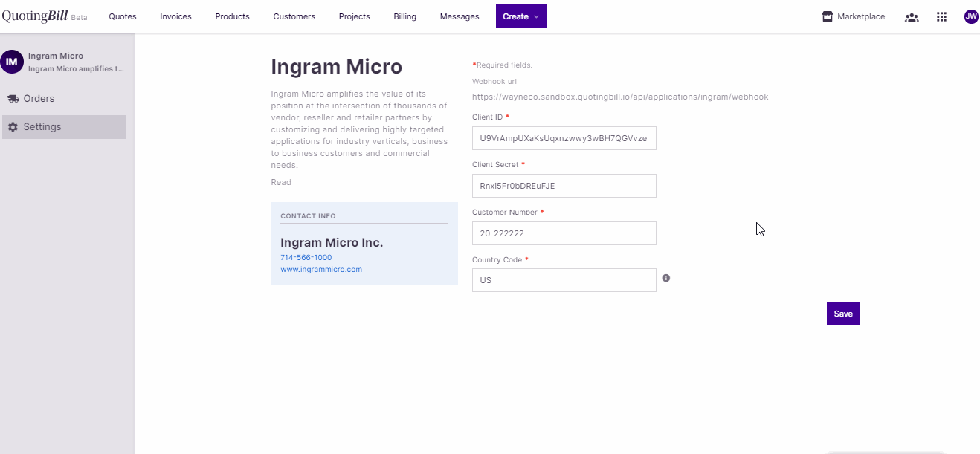The width and height of the screenshot is (980, 454).
Task: Go to the Quotes menu
Action: (x=123, y=16)
